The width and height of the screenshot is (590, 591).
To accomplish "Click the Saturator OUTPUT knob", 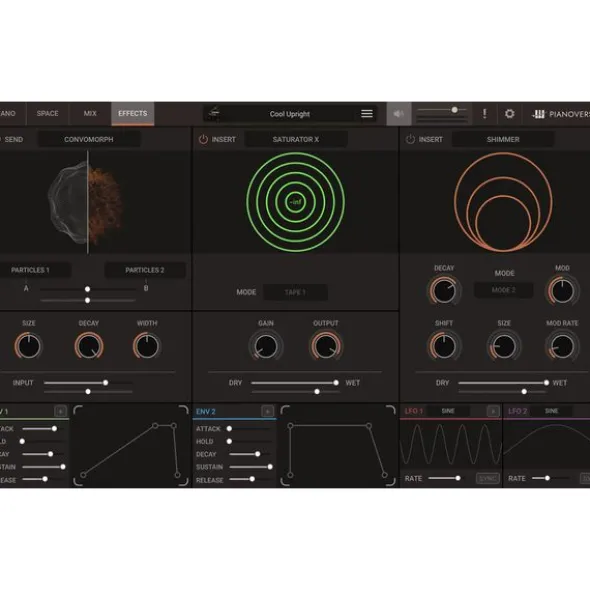I will click(326, 346).
